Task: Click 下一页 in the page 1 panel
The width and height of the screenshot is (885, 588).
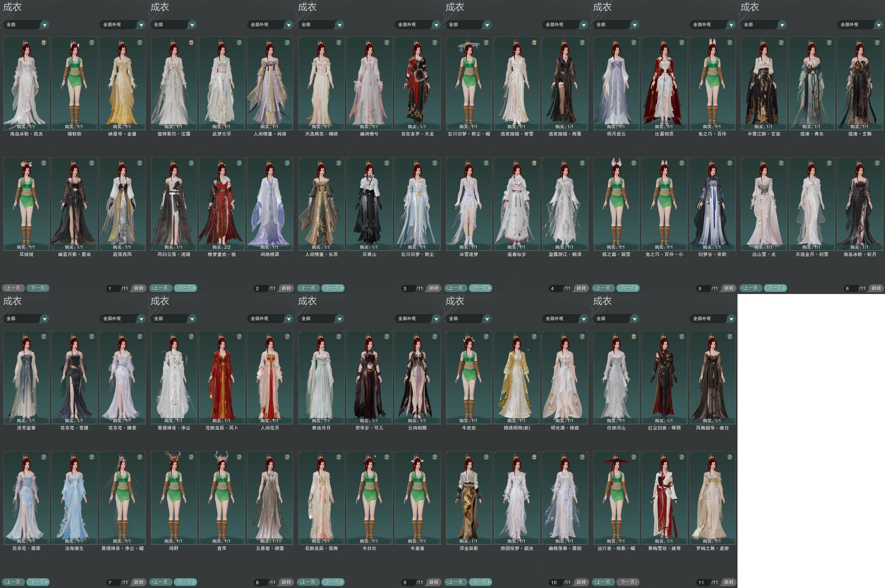Action: click(38, 288)
